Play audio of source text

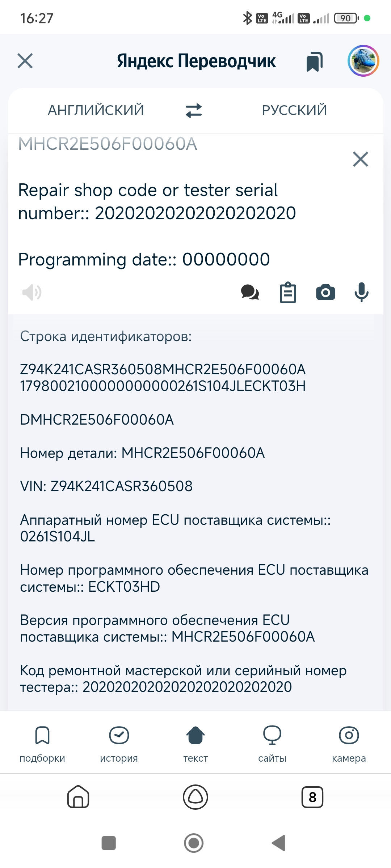point(32,292)
